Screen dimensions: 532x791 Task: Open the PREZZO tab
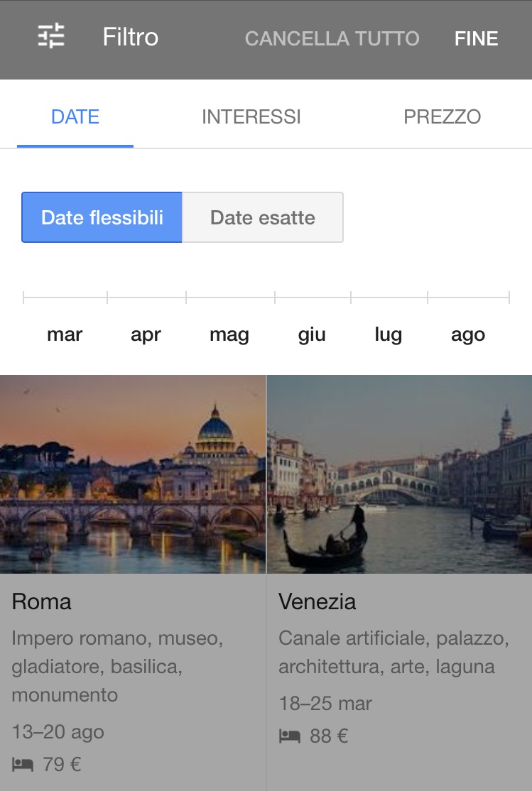pos(443,117)
